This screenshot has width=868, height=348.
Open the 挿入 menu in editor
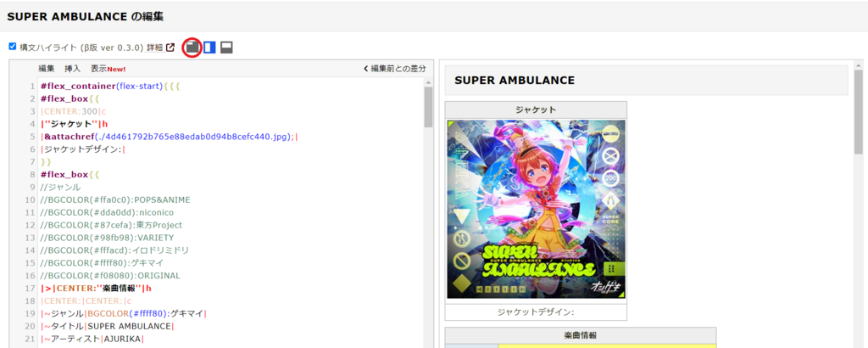(73, 69)
